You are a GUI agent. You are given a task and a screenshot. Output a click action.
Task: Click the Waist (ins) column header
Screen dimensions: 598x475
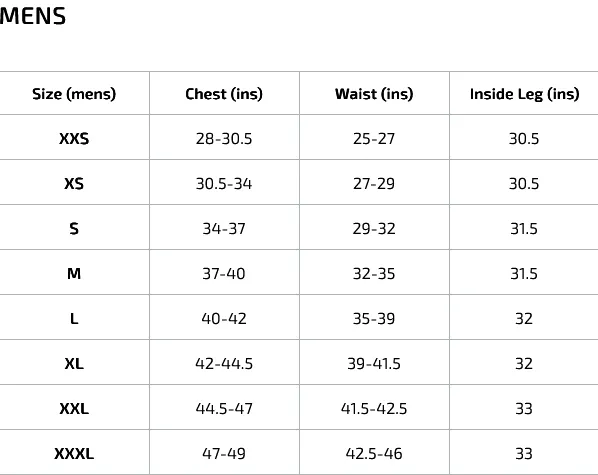[374, 94]
